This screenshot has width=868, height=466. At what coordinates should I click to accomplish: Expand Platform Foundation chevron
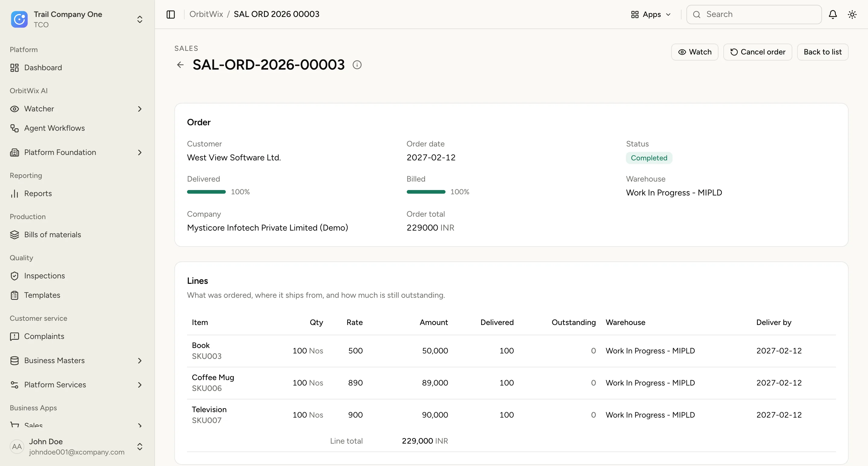click(140, 152)
